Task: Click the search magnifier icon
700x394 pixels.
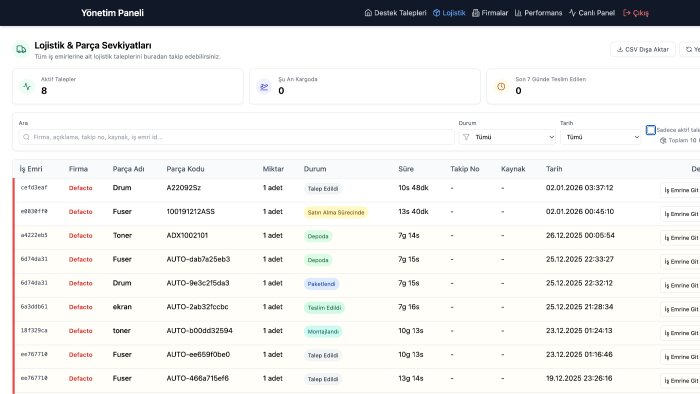Action: (26, 137)
